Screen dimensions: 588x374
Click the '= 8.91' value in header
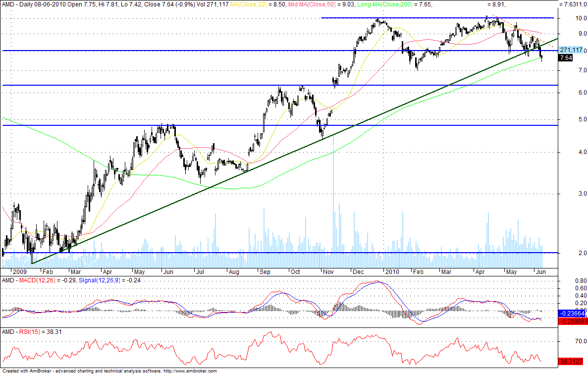click(x=497, y=4)
